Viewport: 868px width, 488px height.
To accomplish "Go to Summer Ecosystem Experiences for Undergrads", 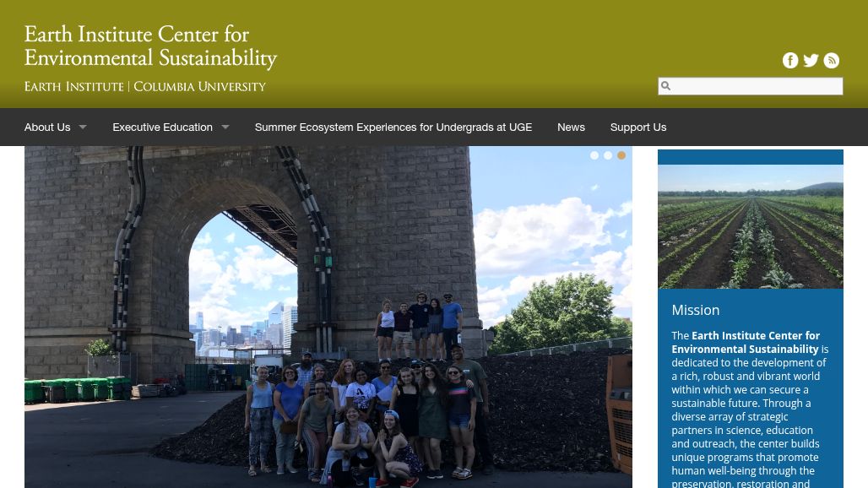I will (x=393, y=127).
